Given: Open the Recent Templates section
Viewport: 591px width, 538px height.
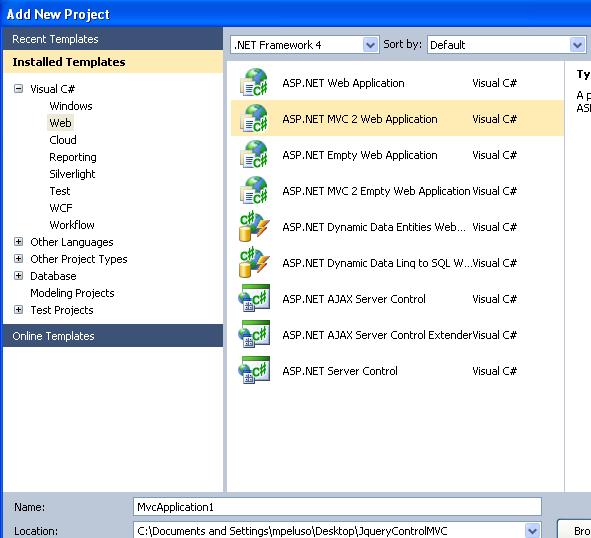Looking at the screenshot, I should [113, 39].
